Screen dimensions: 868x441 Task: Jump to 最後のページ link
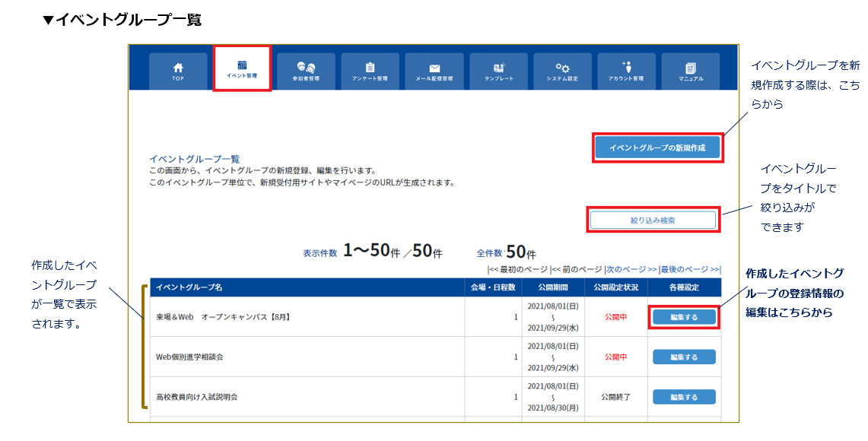[690, 269]
